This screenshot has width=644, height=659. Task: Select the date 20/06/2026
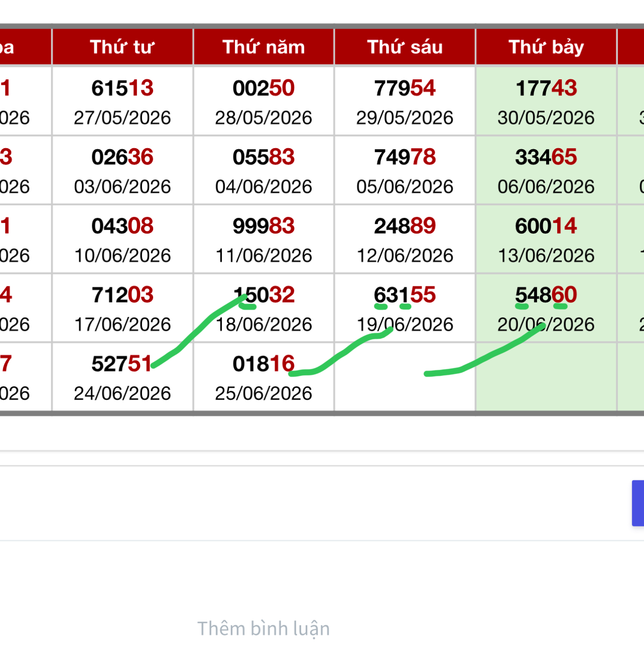pos(546,324)
